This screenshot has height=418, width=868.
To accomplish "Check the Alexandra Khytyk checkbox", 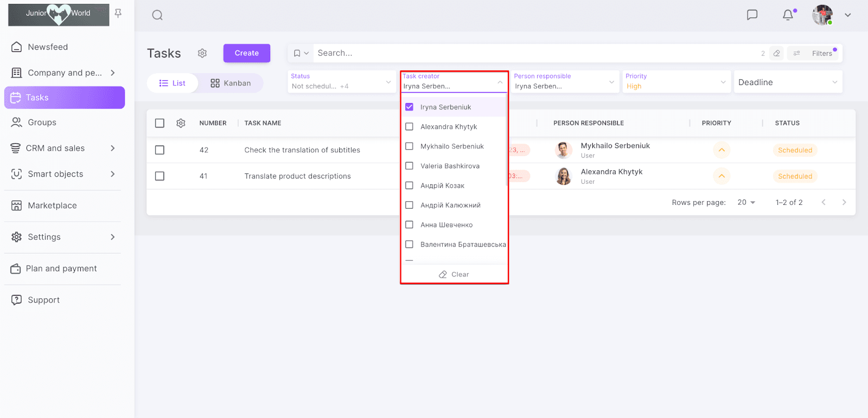I will (410, 127).
